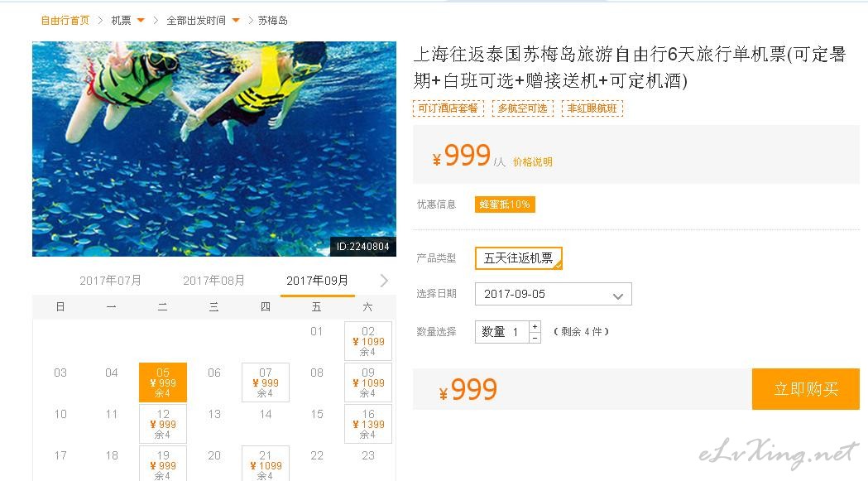Screen dimensions: 868x481
Task: Click unpriced date 15 in calendar
Action: pos(317,415)
